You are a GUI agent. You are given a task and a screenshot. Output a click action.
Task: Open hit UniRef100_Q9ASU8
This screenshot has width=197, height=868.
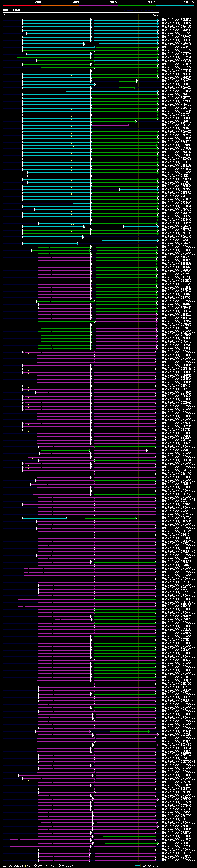click(x=177, y=26)
